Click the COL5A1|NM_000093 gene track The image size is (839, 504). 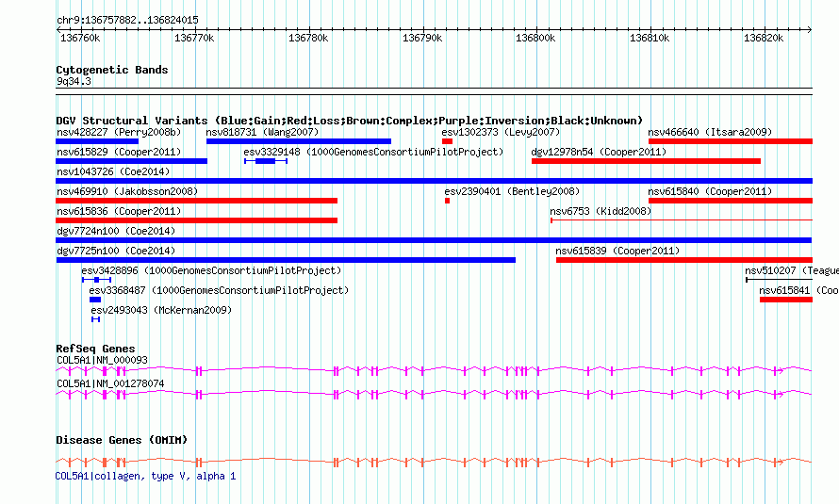434,370
